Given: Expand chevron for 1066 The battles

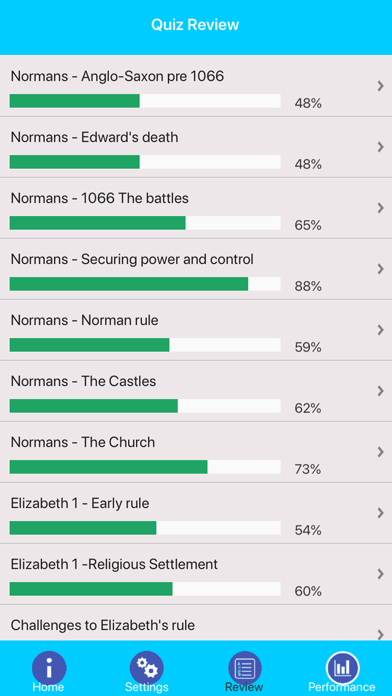Looking at the screenshot, I should [380, 208].
